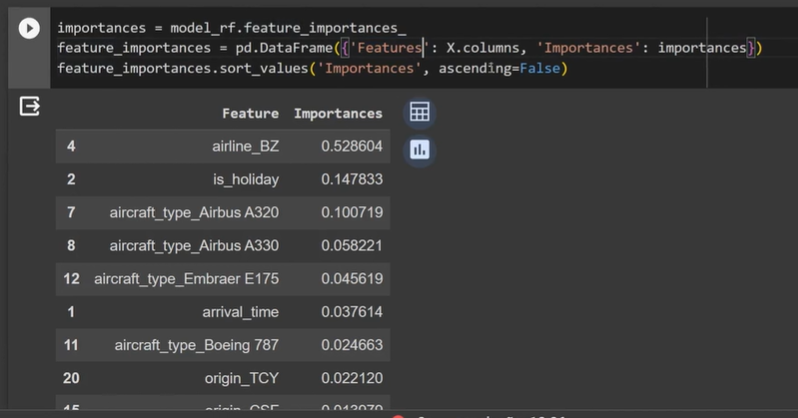Select the 0.058221 importance value

[352, 246]
